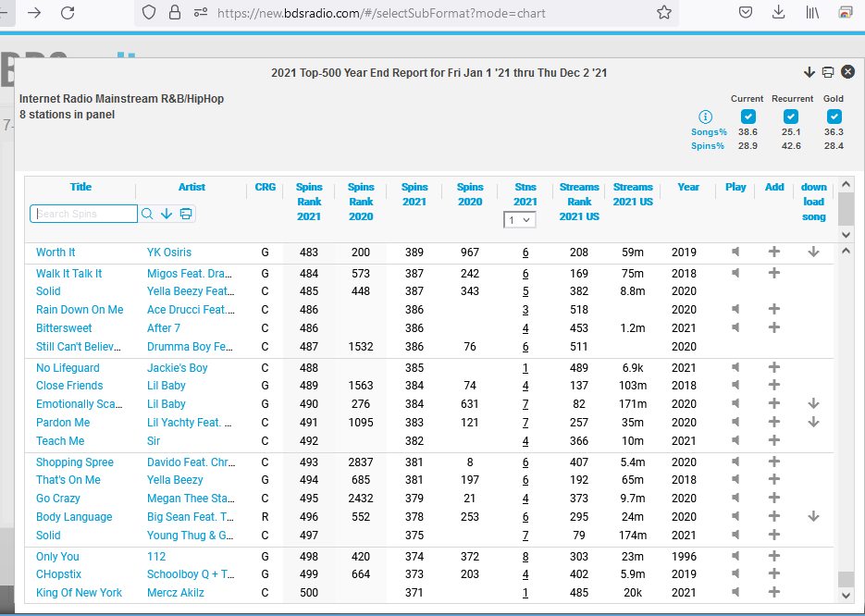Sort by the Spins Rank 2021 header
The height and width of the screenshot is (616, 865).
[x=309, y=202]
